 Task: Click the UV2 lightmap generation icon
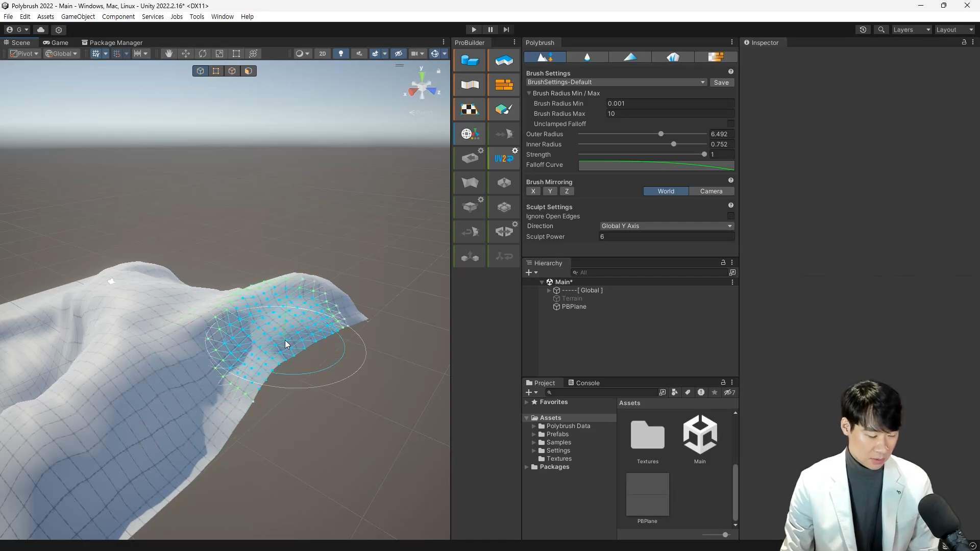(504, 158)
